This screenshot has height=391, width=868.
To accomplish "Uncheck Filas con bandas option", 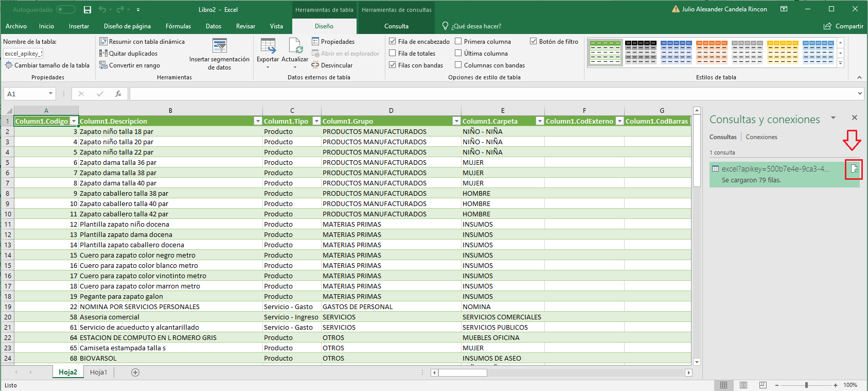I will point(393,65).
